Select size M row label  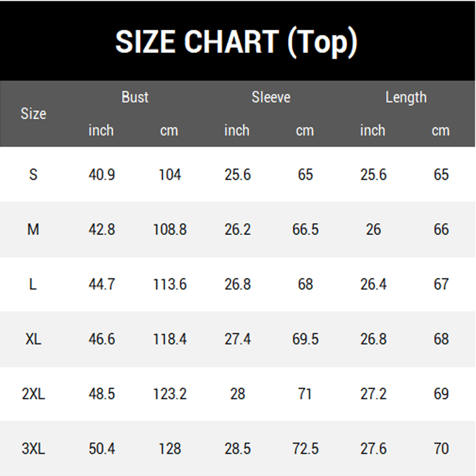click(33, 229)
